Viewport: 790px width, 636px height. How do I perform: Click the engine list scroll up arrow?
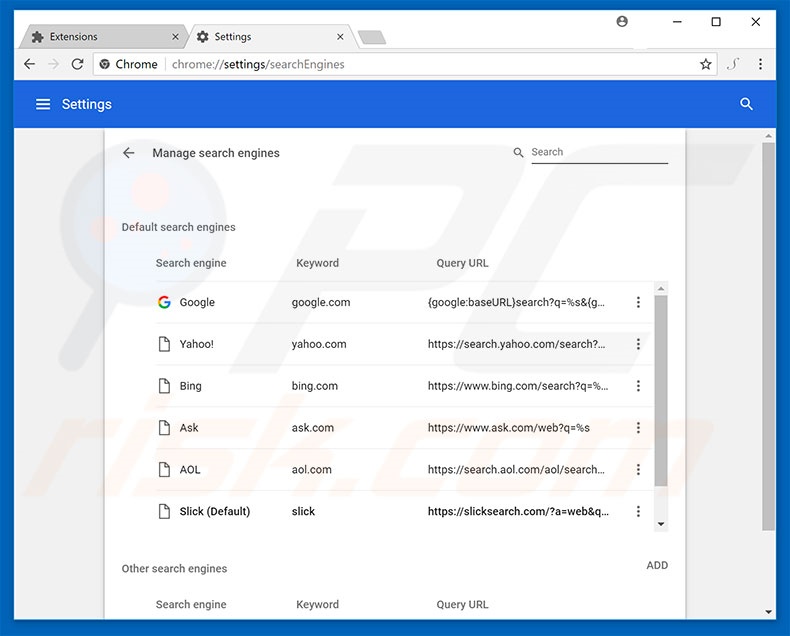(661, 289)
